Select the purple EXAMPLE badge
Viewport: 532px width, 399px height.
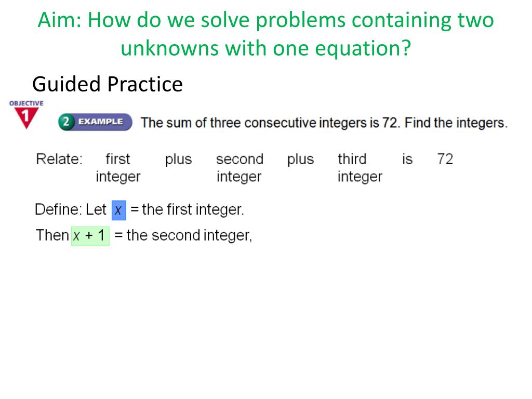(96, 122)
